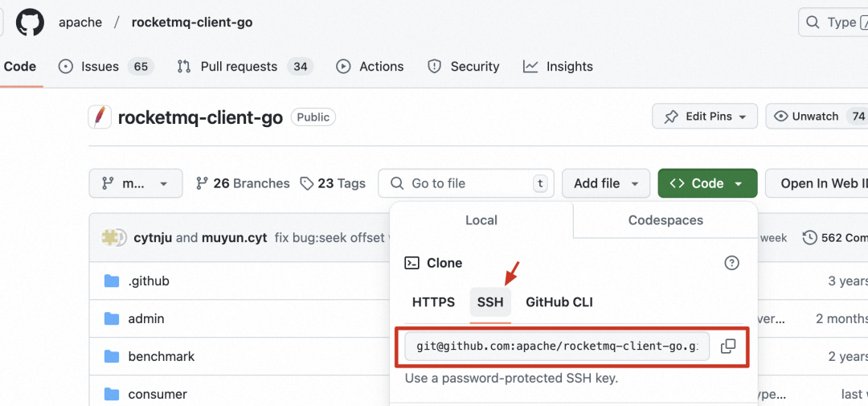Open the commit history clock icon
This screenshot has width=868, height=406.
point(810,238)
